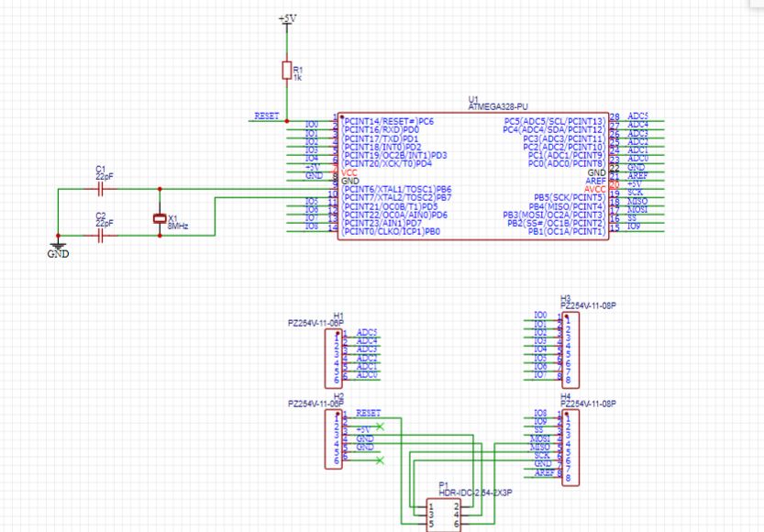The width and height of the screenshot is (764, 532).
Task: Click the PB3(MOSI/OC2A/PCINT3) pin name
Action: (555, 215)
